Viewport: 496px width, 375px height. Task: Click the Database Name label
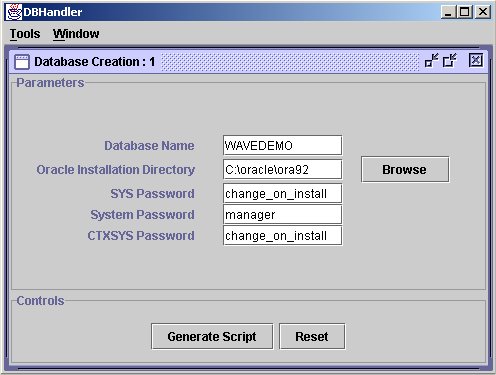tap(149, 146)
